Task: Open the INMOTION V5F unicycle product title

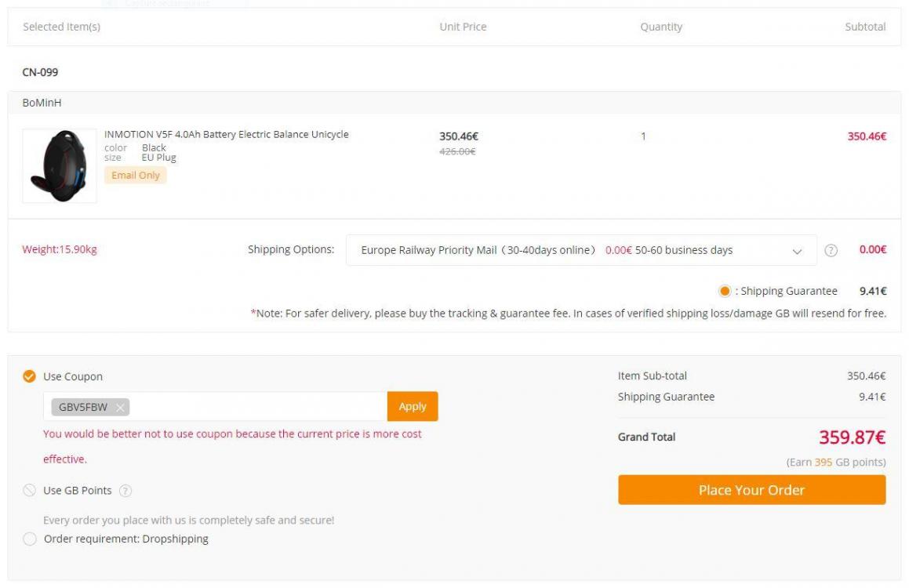Action: 227,134
